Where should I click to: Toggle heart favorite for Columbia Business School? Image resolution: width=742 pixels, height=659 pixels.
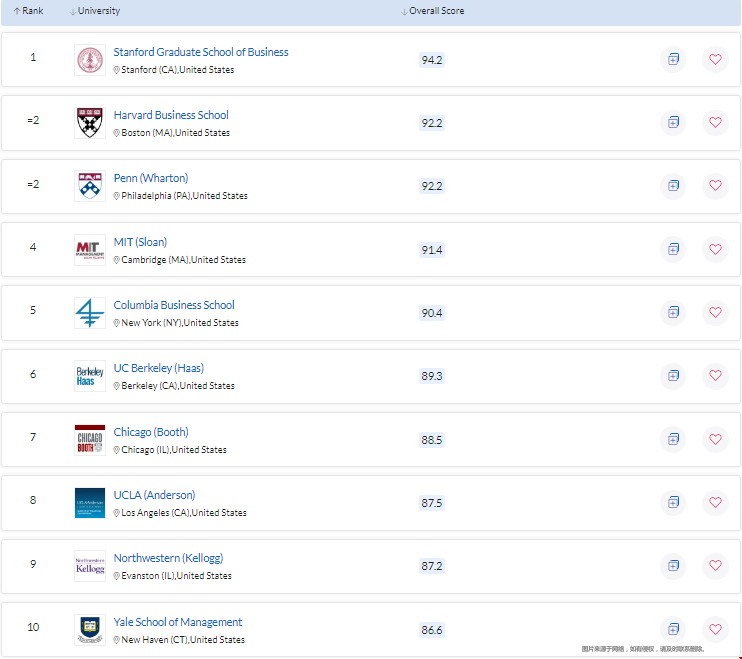click(715, 312)
